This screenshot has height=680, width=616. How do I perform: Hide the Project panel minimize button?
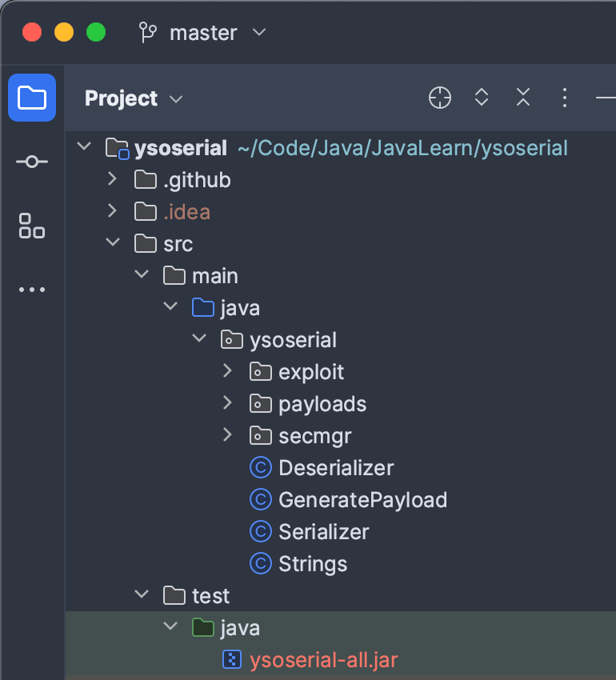coord(606,98)
